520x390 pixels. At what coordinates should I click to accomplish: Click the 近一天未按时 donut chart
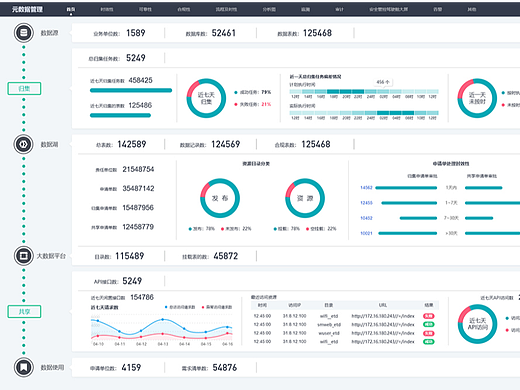(x=477, y=98)
